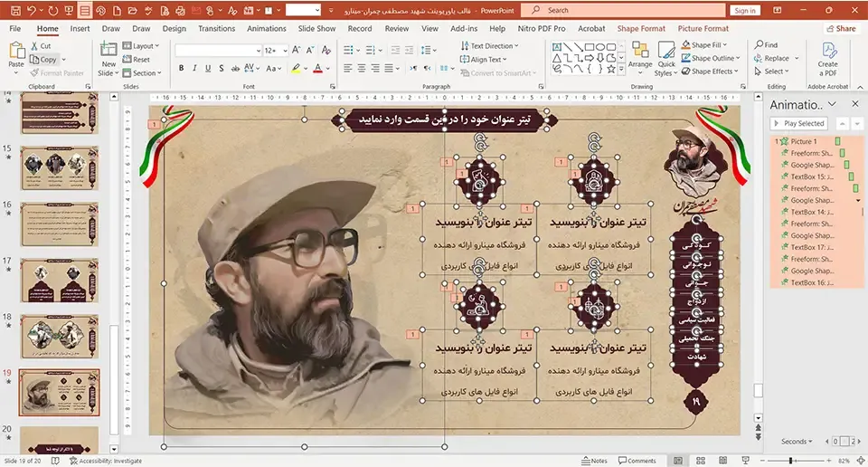The width and height of the screenshot is (868, 467).
Task: Toggle bold formatting
Action: tap(182, 69)
